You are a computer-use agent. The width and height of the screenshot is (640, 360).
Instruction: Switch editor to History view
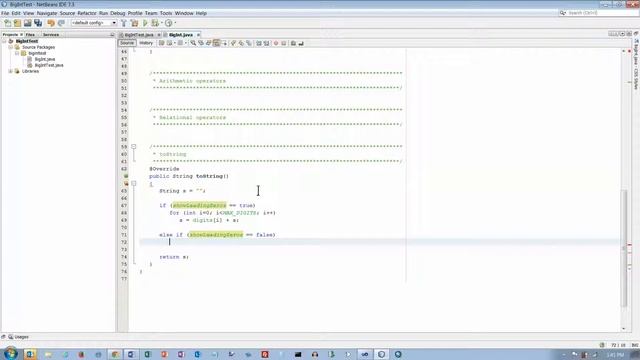(x=146, y=43)
